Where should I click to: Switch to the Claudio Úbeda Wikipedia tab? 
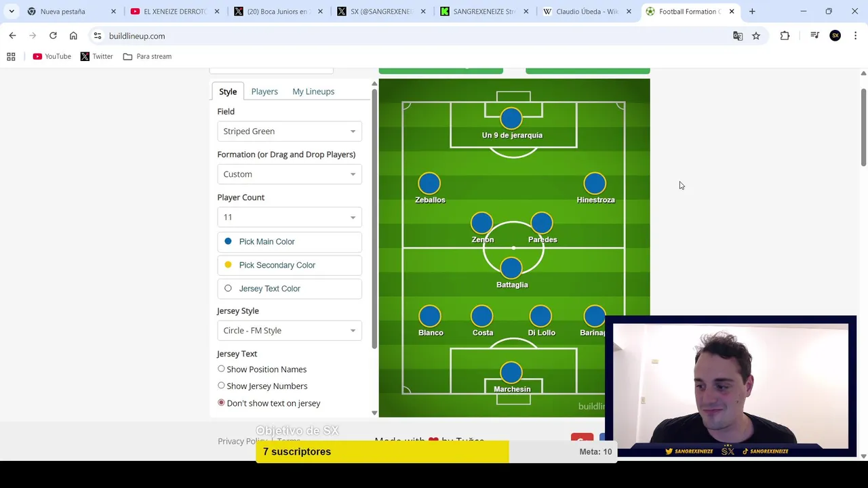587,12
